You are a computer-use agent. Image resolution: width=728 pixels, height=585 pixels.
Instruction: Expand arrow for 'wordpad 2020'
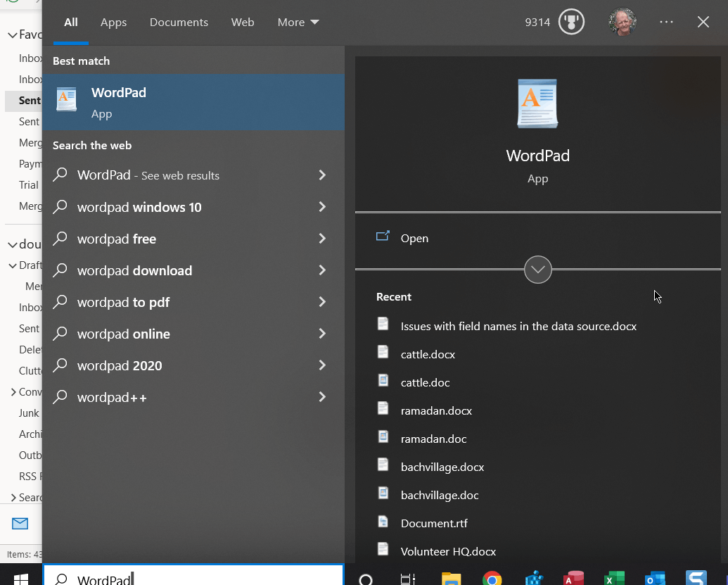[x=322, y=365]
